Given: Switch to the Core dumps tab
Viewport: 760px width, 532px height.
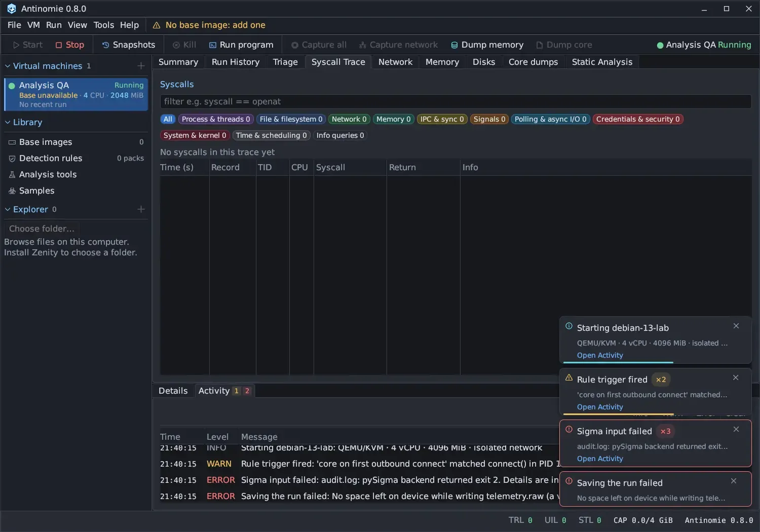Looking at the screenshot, I should [x=533, y=62].
